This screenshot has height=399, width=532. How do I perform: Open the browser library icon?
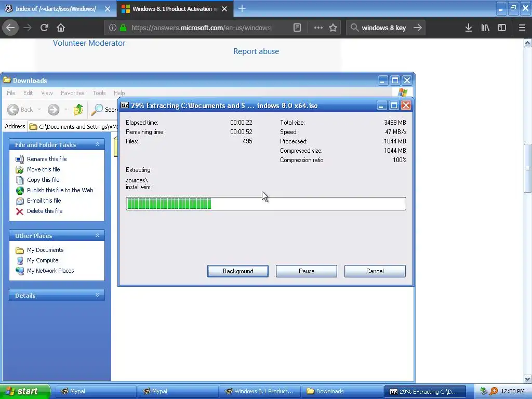[x=485, y=28]
